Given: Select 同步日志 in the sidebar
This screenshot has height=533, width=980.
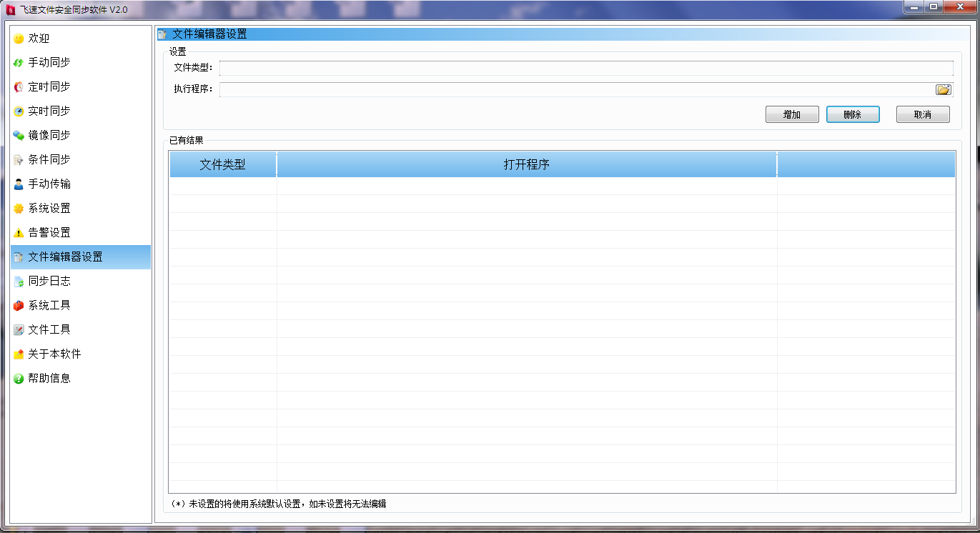Looking at the screenshot, I should point(49,282).
